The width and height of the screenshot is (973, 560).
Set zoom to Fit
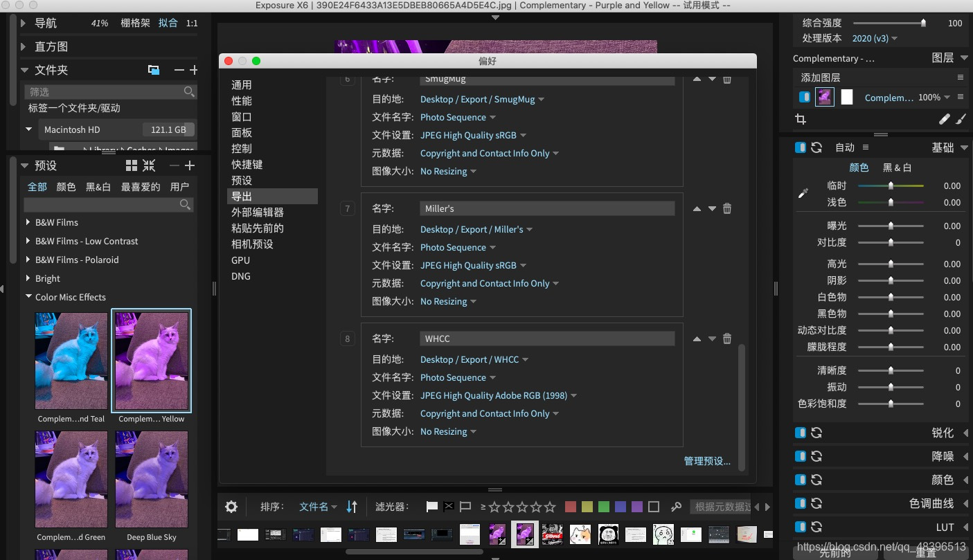pos(168,23)
